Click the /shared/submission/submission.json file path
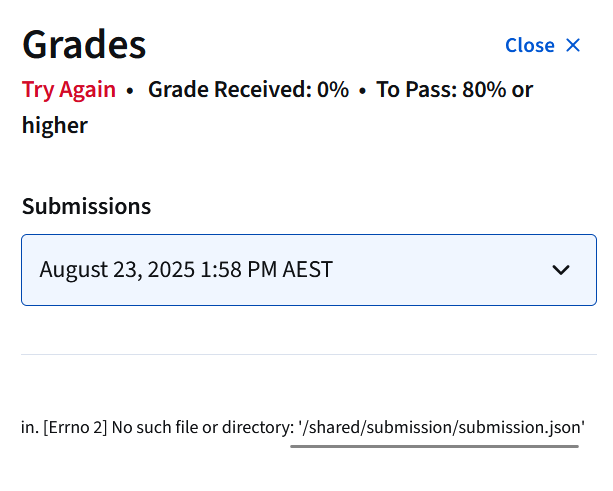Viewport: 613px width, 491px height. click(x=442, y=428)
